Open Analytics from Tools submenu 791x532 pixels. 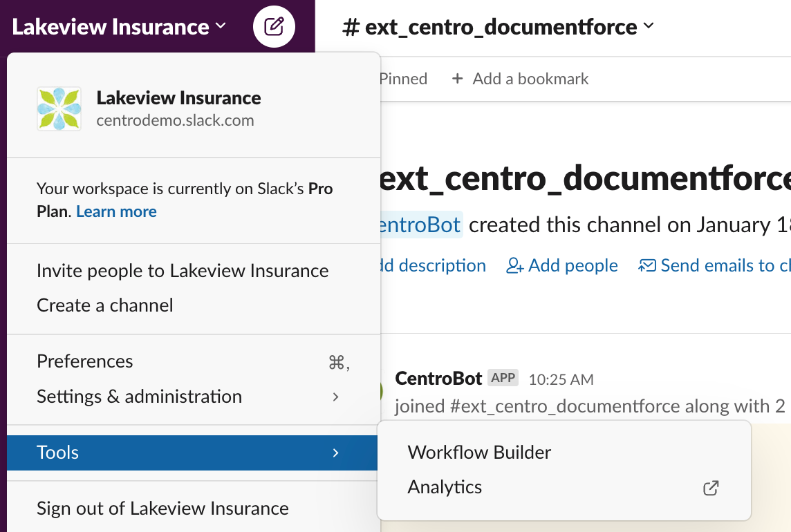(x=564, y=487)
